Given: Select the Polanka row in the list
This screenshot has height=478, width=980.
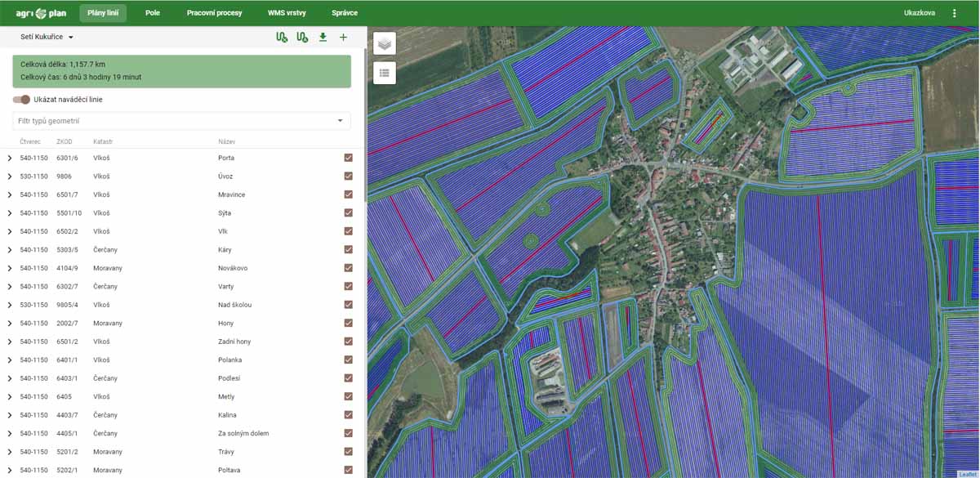Looking at the screenshot, I should pos(230,360).
